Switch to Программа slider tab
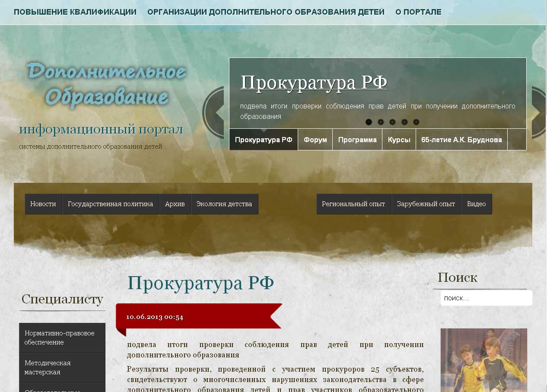547x392 pixels. tap(357, 140)
